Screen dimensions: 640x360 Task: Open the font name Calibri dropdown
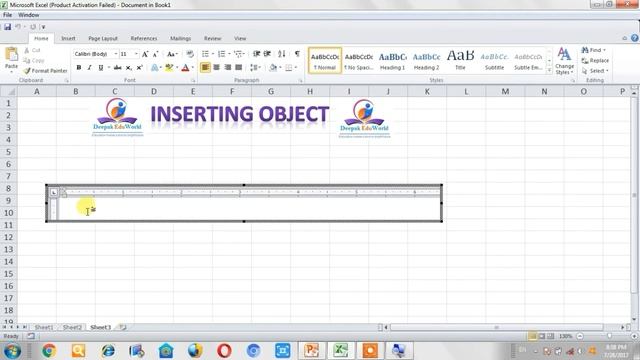click(116, 54)
